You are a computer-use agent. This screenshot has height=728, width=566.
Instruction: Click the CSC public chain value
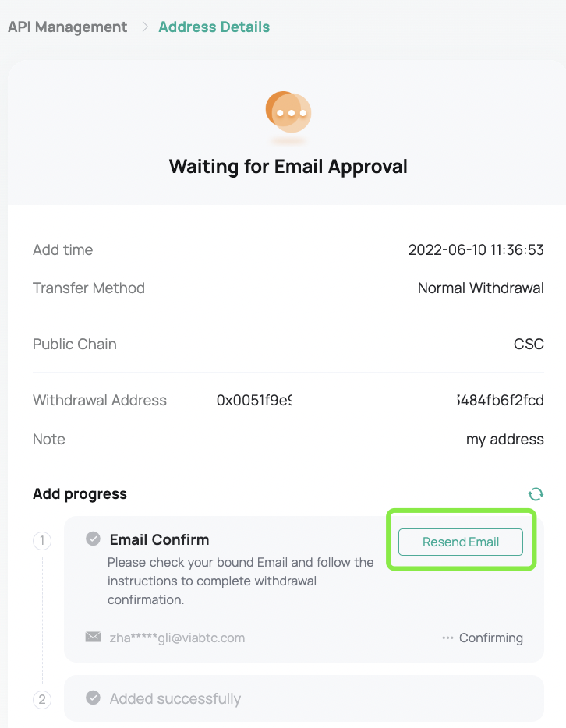point(529,345)
